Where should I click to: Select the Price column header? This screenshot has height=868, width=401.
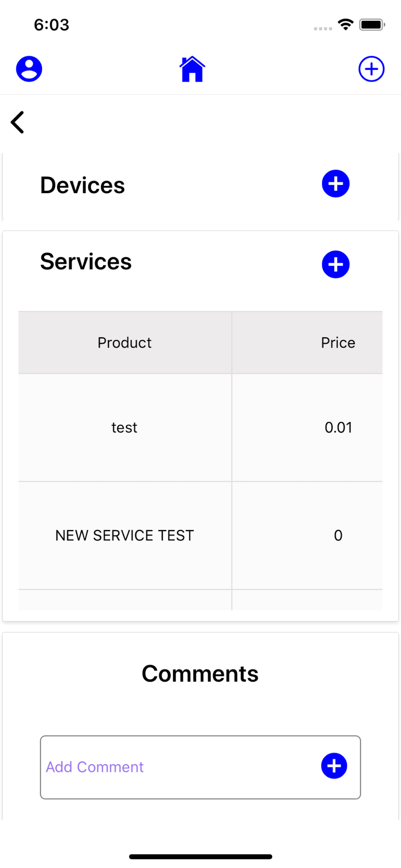click(338, 342)
